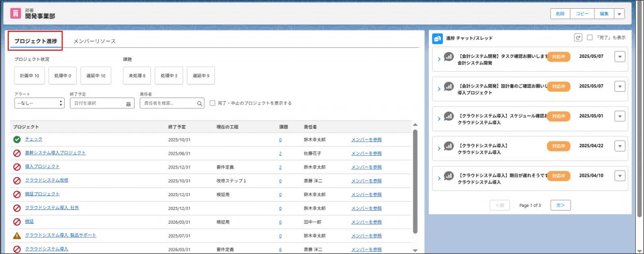The image size is (644, 254).
Task: Open the calendar icon in the 終了予定 field
Action: 128,103
